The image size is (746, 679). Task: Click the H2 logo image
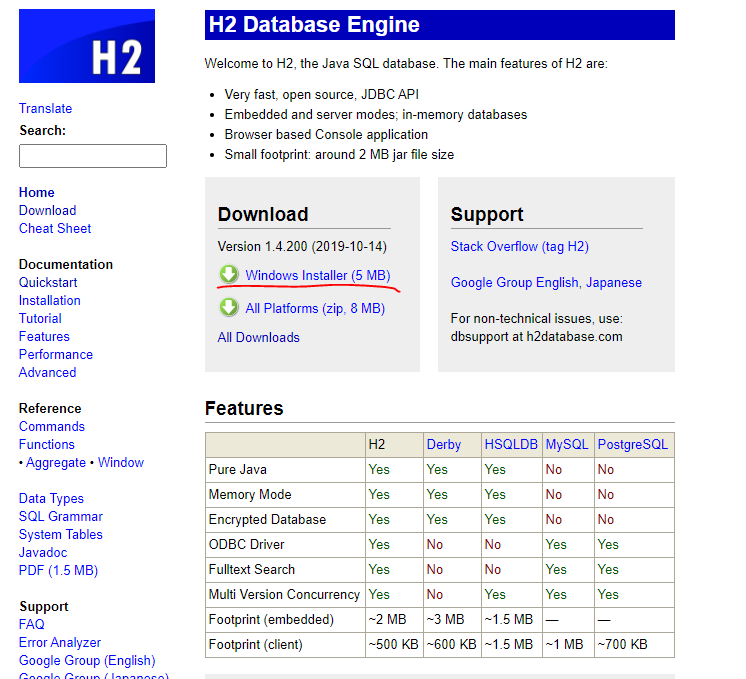(x=87, y=46)
